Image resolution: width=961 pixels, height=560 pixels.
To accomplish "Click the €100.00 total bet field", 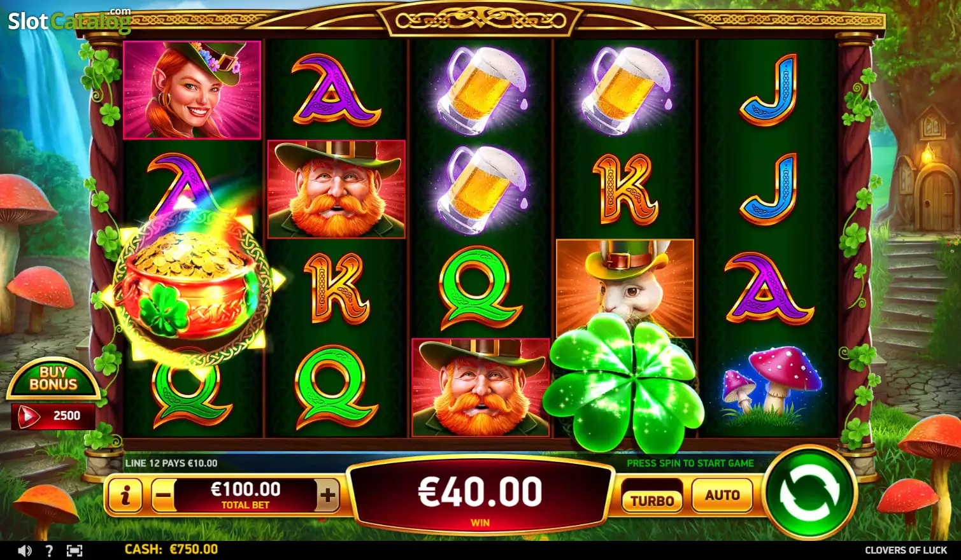I will 245,495.
